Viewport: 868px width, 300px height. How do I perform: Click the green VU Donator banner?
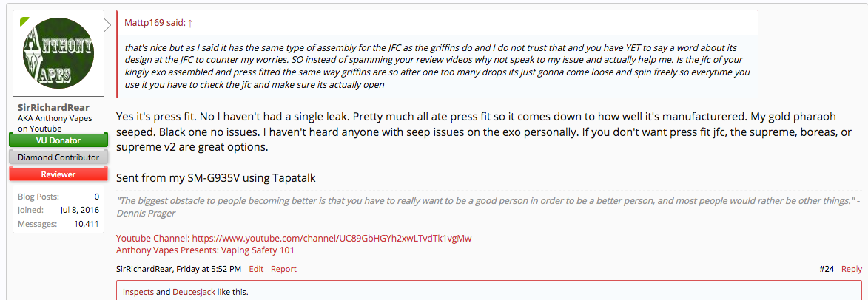point(59,140)
